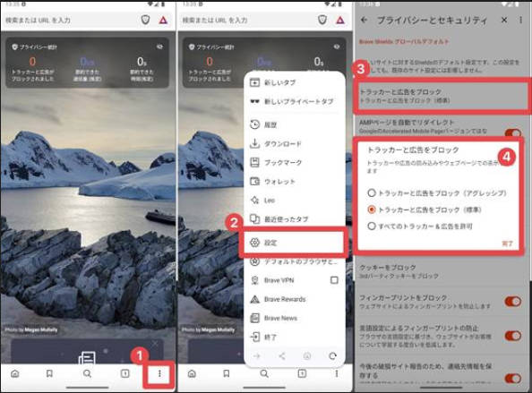Toggle フィンガープリントをブロック switch
Screen dimensions: 532x393
click(x=513, y=301)
